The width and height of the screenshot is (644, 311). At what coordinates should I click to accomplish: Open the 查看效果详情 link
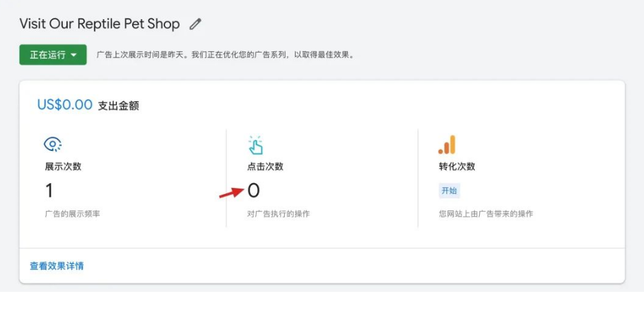pos(57,266)
